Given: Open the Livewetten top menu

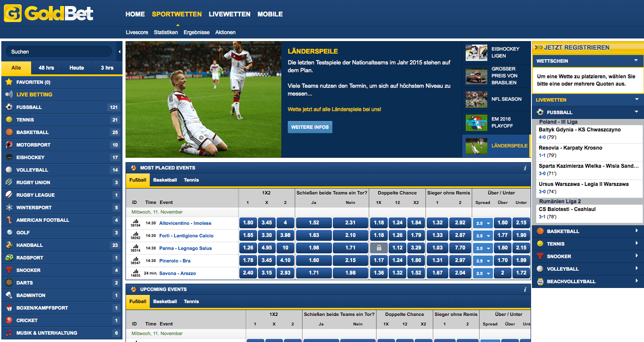Looking at the screenshot, I should tap(229, 14).
